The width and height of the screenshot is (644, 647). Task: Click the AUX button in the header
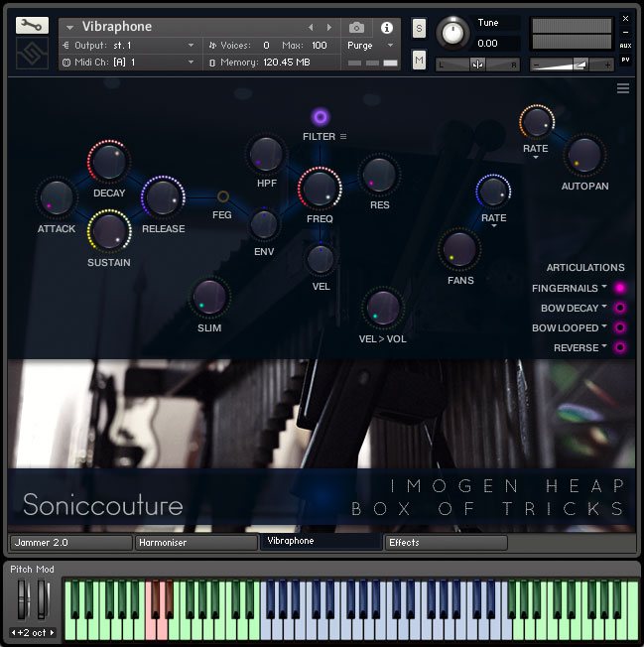(x=625, y=46)
